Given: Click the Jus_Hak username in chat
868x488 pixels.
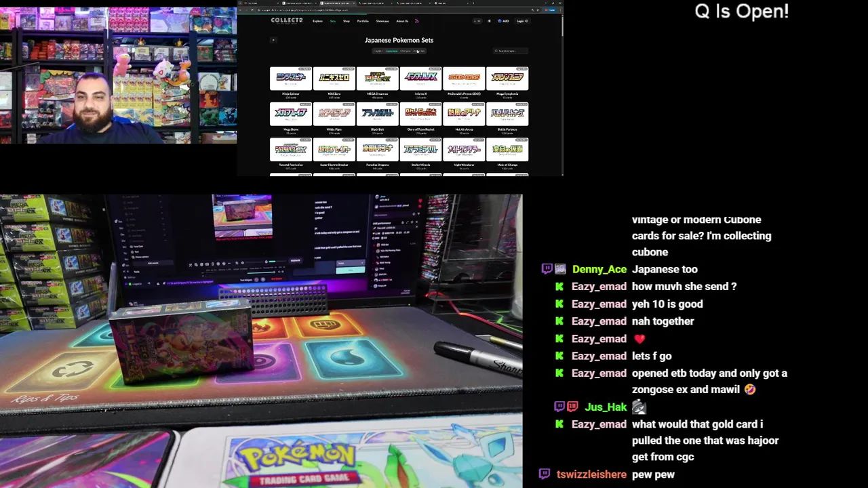Looking at the screenshot, I should [x=606, y=407].
